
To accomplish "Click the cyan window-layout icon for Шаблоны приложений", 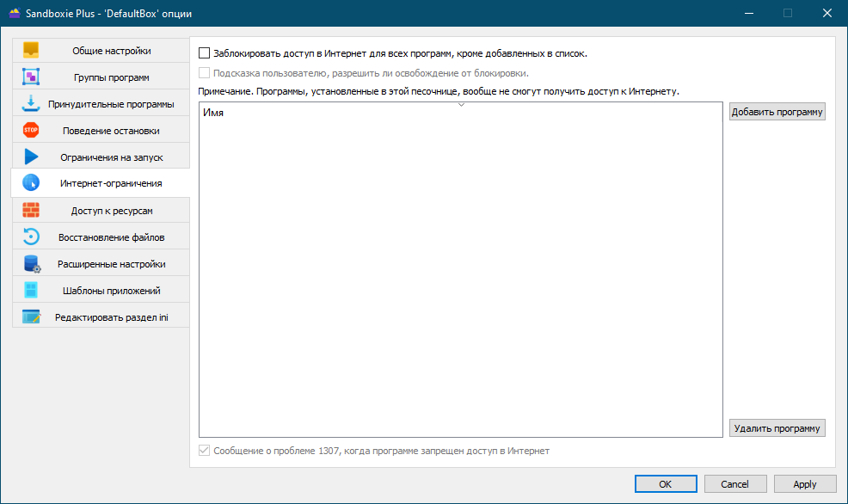I will 31,290.
